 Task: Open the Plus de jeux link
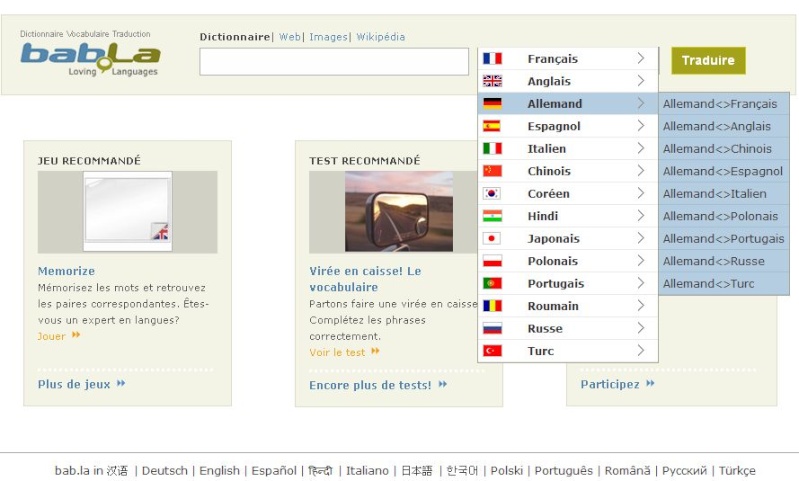74,384
